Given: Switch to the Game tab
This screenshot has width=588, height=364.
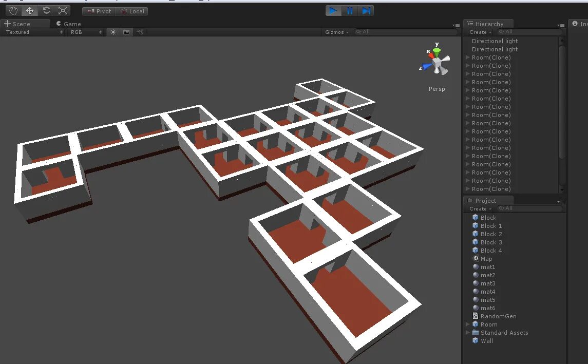Looking at the screenshot, I should coord(69,24).
